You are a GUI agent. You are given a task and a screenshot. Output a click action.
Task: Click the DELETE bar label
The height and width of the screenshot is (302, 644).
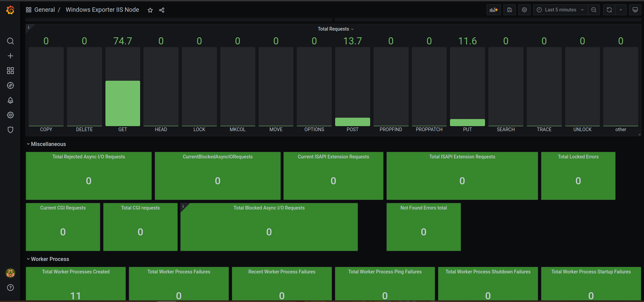pos(84,129)
